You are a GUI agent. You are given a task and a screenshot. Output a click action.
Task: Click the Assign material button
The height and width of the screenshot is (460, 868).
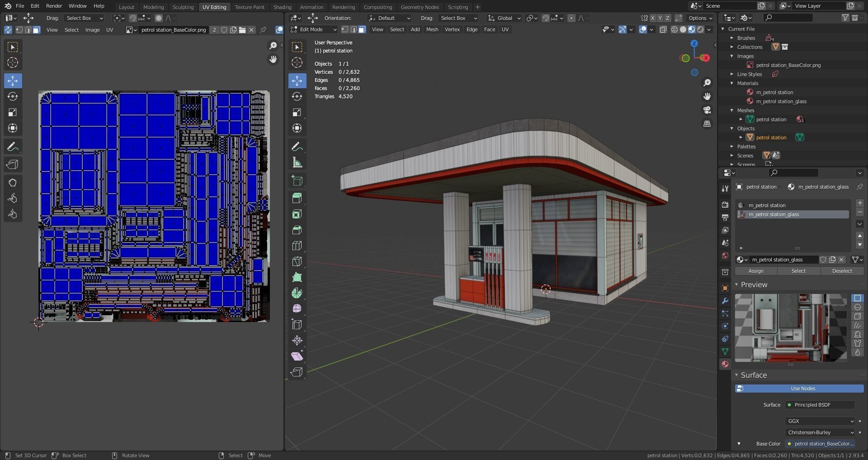pos(756,271)
